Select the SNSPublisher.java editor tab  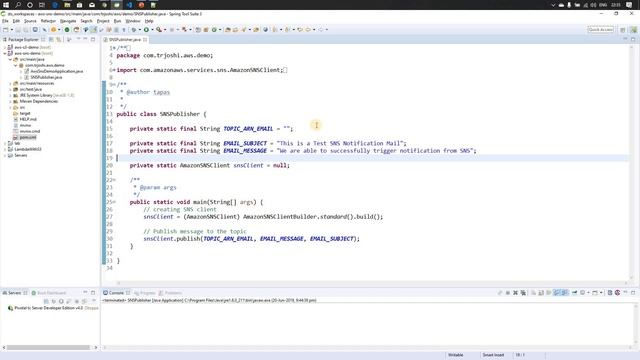(124, 40)
